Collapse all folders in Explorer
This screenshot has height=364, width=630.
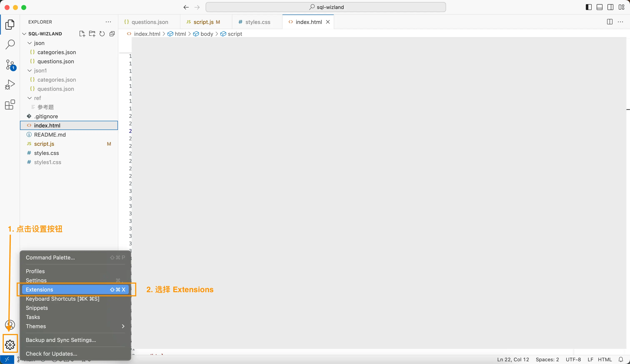pos(112,34)
